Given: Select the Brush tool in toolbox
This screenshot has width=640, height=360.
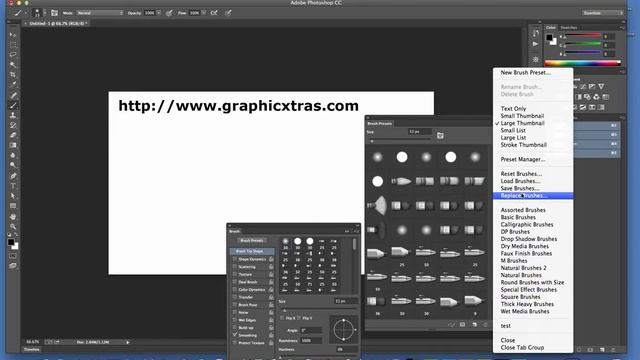Looking at the screenshot, I should pyautogui.click(x=13, y=105).
